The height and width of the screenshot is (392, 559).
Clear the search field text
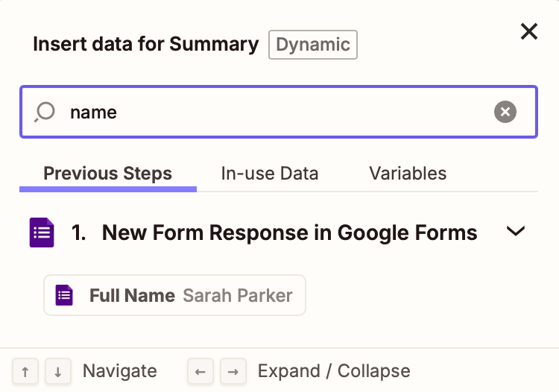(505, 112)
